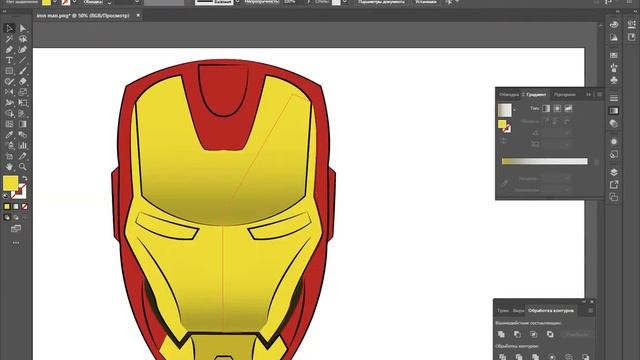Click Установки button in control bar

coord(425,2)
